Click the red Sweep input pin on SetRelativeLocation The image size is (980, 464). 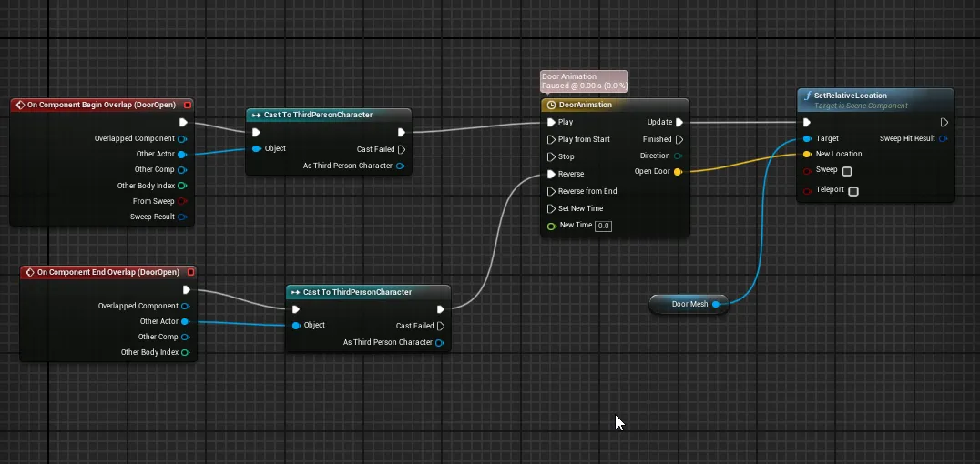tap(807, 170)
